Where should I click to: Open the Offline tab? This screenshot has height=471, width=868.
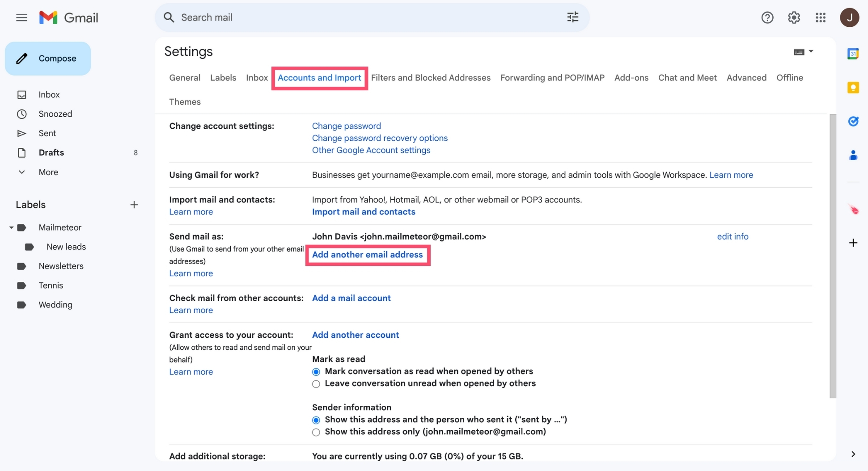click(789, 78)
